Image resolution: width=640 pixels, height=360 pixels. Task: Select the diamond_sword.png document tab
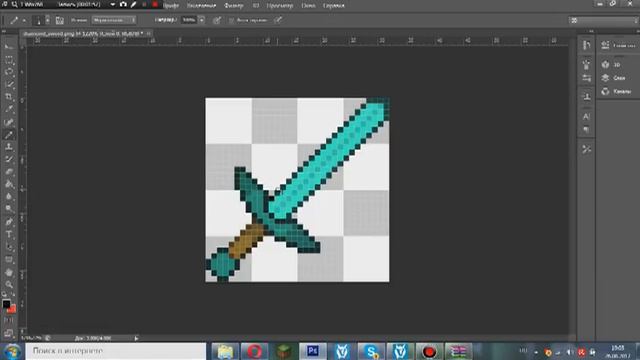click(83, 33)
